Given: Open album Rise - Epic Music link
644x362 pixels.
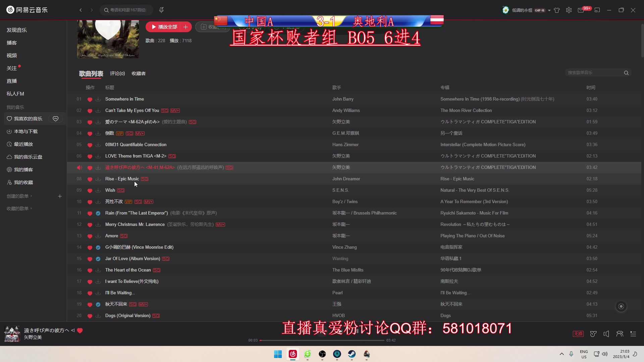Looking at the screenshot, I should [x=458, y=179].
